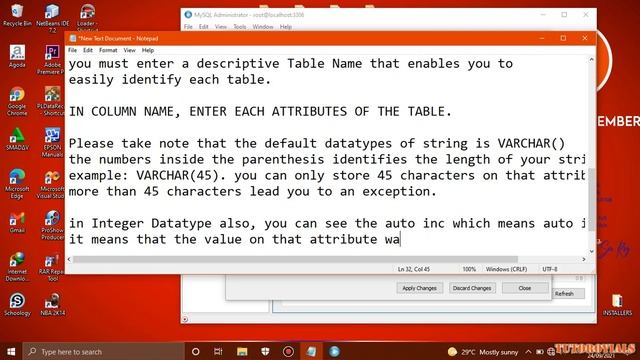This screenshot has width=640, height=360.
Task: Open EPSON Manuals desktop icon
Action: (x=52, y=142)
